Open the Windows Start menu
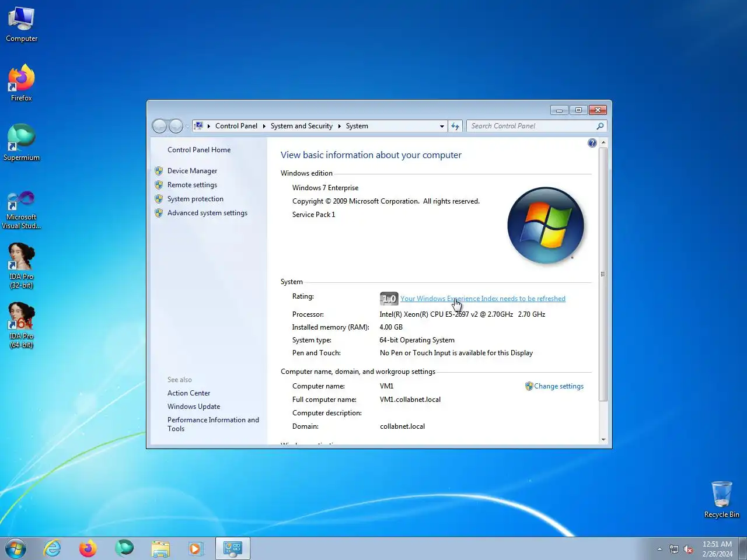Image resolution: width=747 pixels, height=560 pixels. pos(16,548)
